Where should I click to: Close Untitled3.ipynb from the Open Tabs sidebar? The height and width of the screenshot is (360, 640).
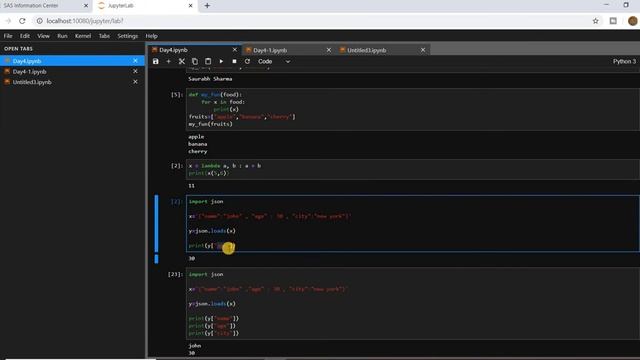point(135,82)
